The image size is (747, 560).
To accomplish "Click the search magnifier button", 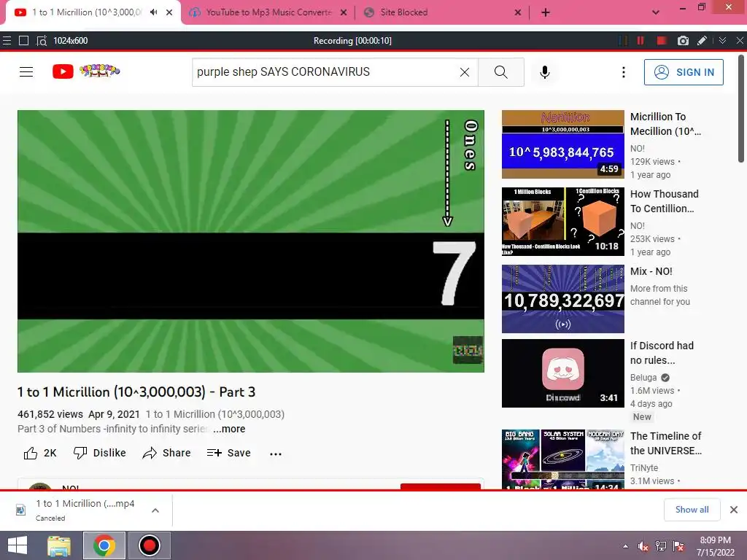I will tap(500, 72).
